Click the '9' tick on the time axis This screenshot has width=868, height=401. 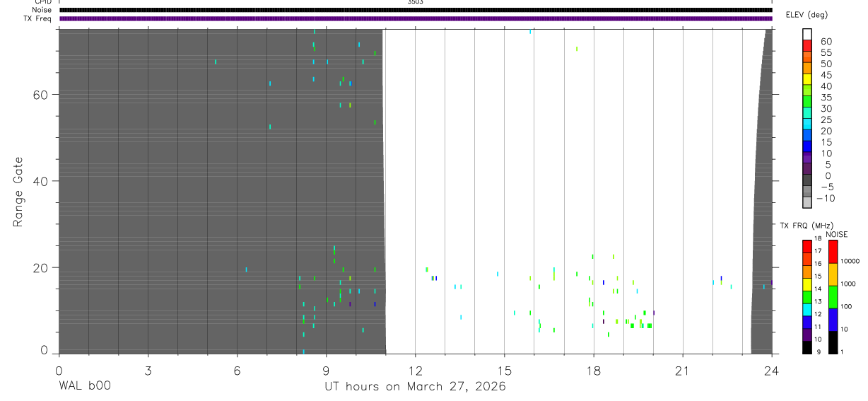tap(326, 370)
